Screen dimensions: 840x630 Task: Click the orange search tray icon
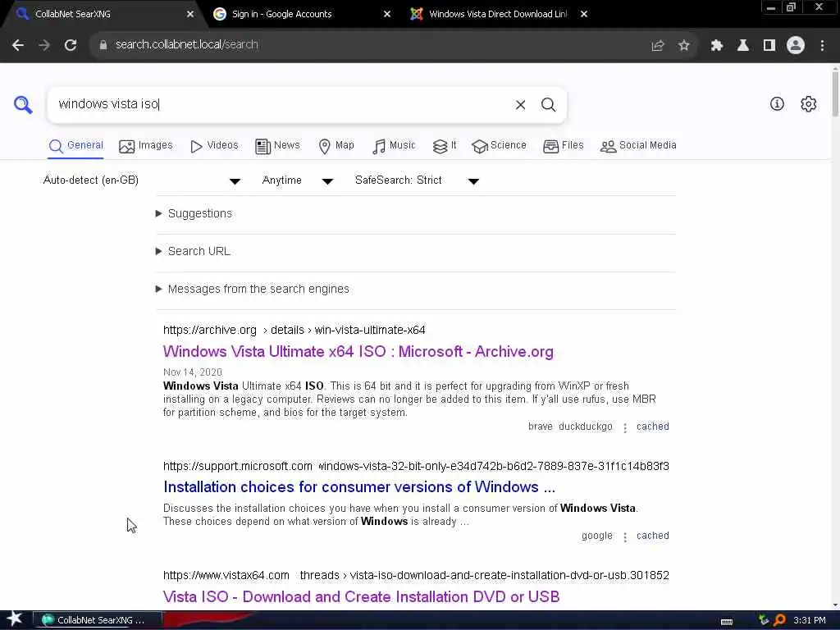point(779,620)
